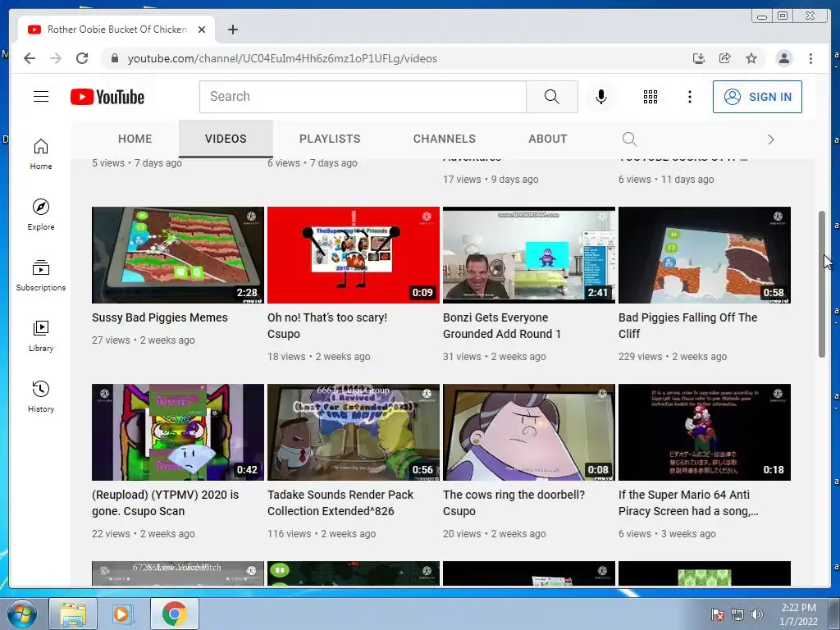
Task: Play Sussy Bad Piggies Memes thumbnail
Action: 178,255
